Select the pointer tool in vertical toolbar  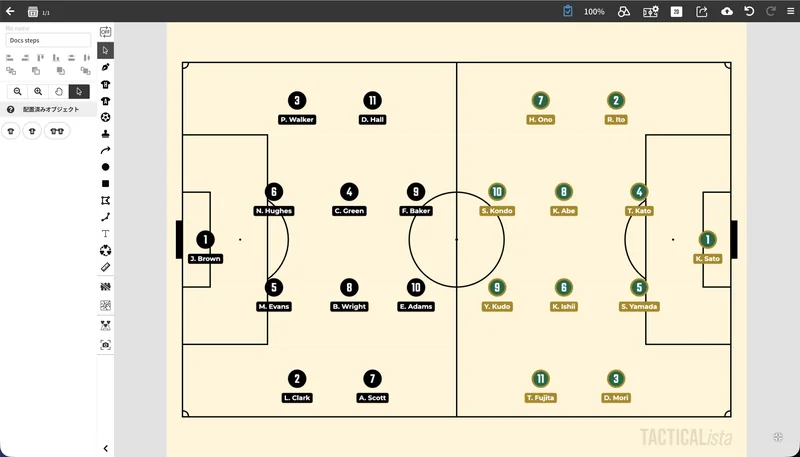tap(105, 50)
